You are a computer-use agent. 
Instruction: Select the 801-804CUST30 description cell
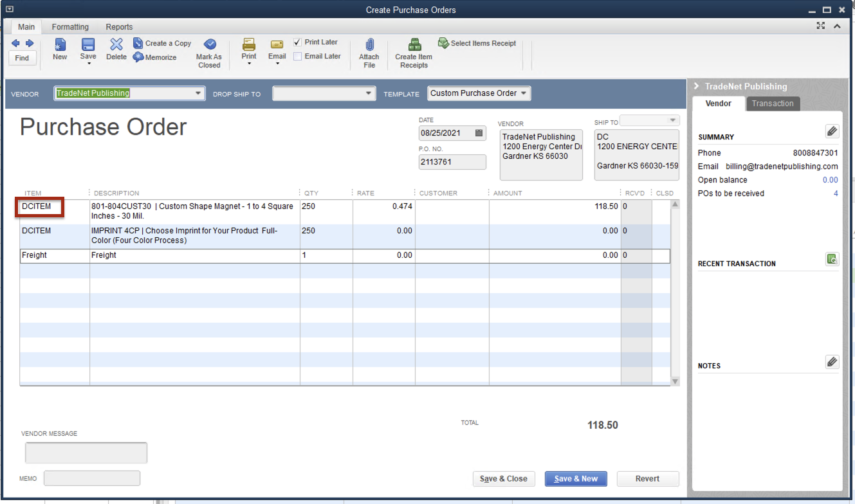195,212
